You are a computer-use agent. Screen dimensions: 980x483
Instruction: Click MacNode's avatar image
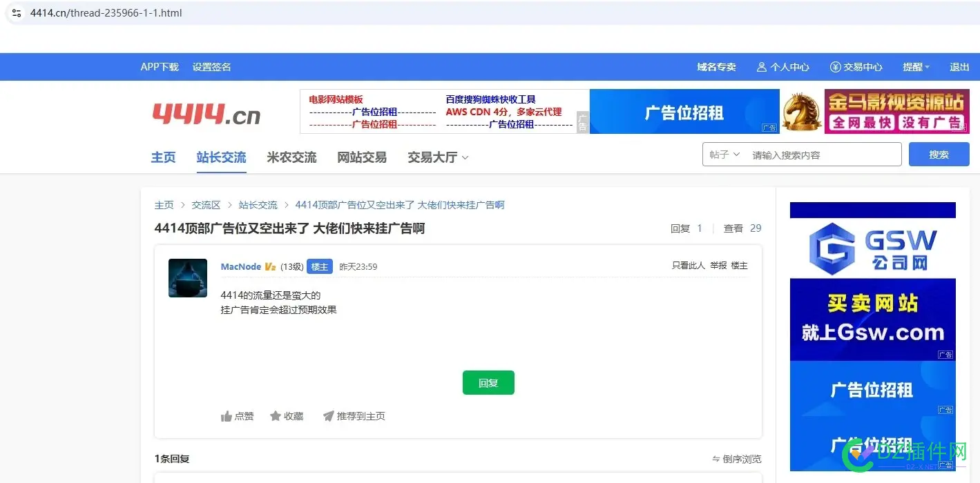point(187,277)
